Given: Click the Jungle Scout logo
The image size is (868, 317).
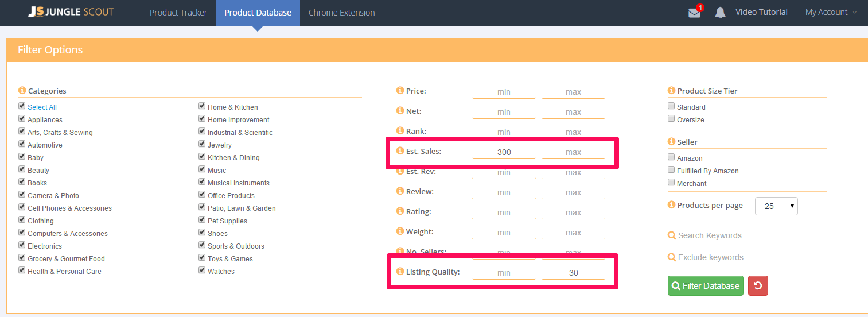Looking at the screenshot, I should tap(71, 12).
